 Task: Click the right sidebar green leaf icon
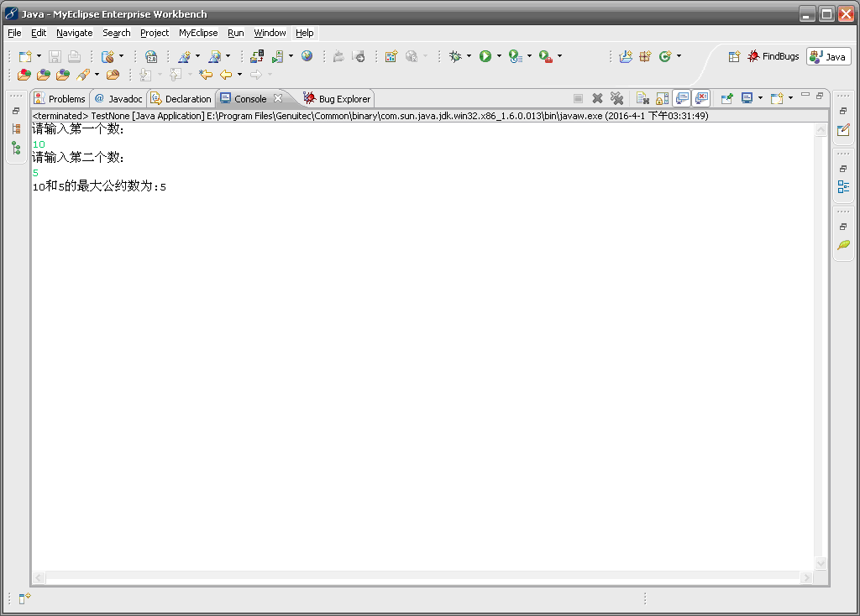click(843, 245)
